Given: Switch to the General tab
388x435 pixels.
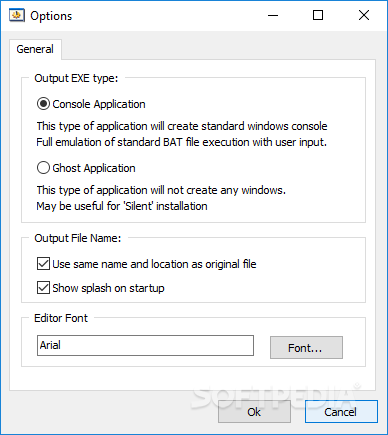Looking at the screenshot, I should click(x=35, y=49).
